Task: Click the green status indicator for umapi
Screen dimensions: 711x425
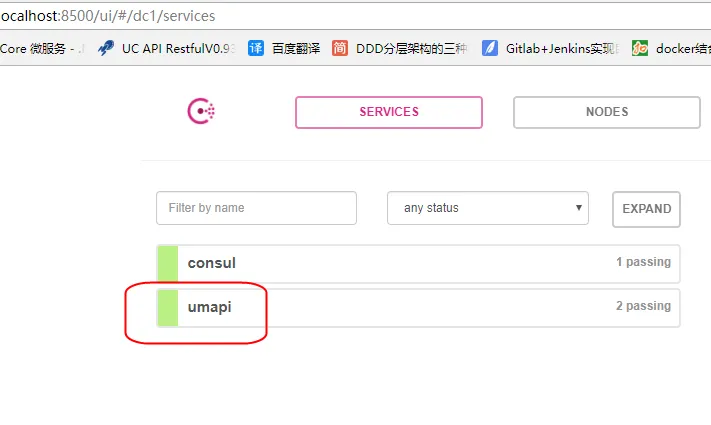Action: [x=167, y=307]
